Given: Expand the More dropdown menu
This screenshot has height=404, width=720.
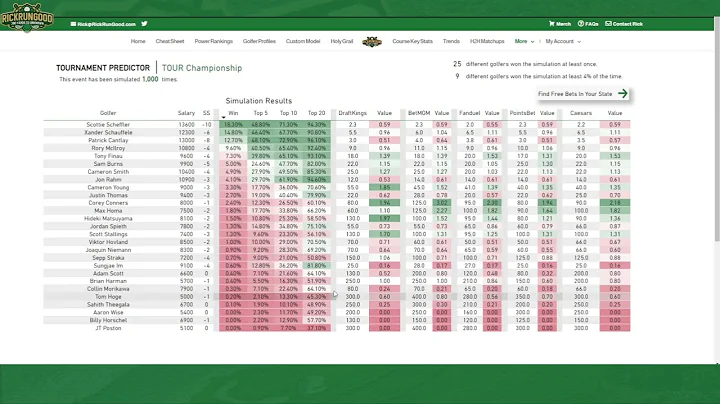Looking at the screenshot, I should (x=524, y=41).
